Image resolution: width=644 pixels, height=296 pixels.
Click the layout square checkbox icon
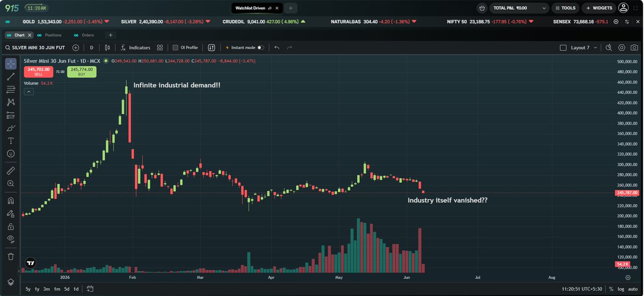[563, 48]
